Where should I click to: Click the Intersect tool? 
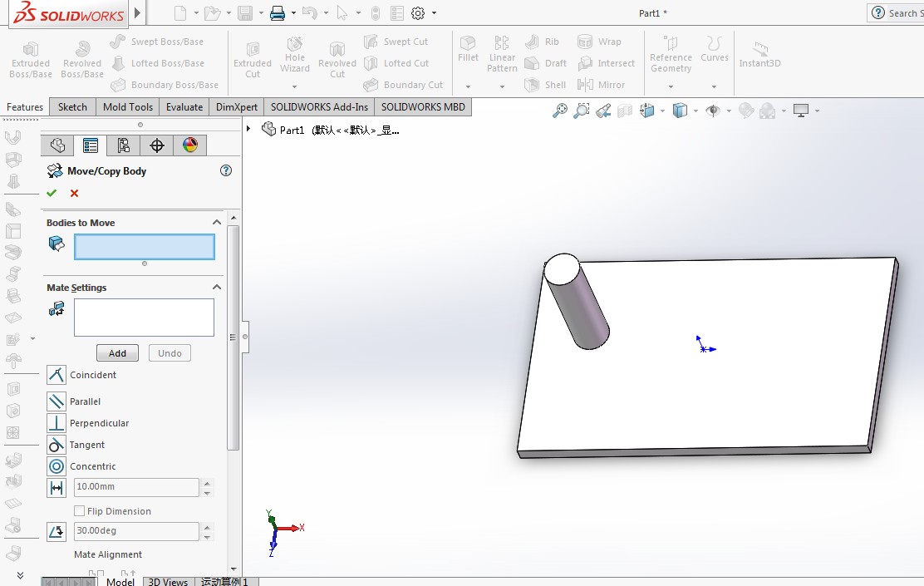click(606, 63)
